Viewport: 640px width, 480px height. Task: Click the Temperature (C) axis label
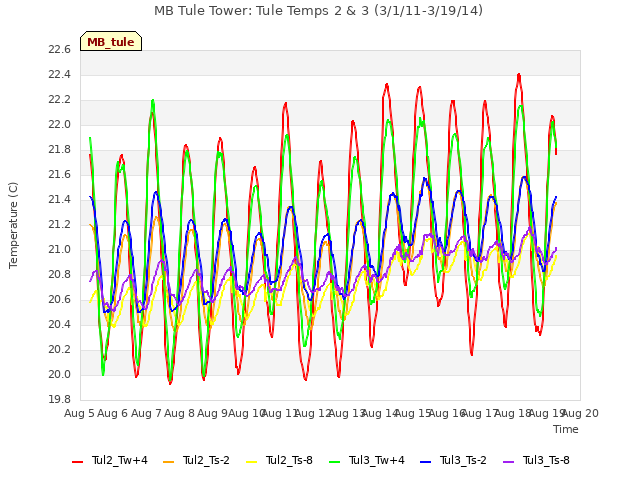[x=13, y=225]
